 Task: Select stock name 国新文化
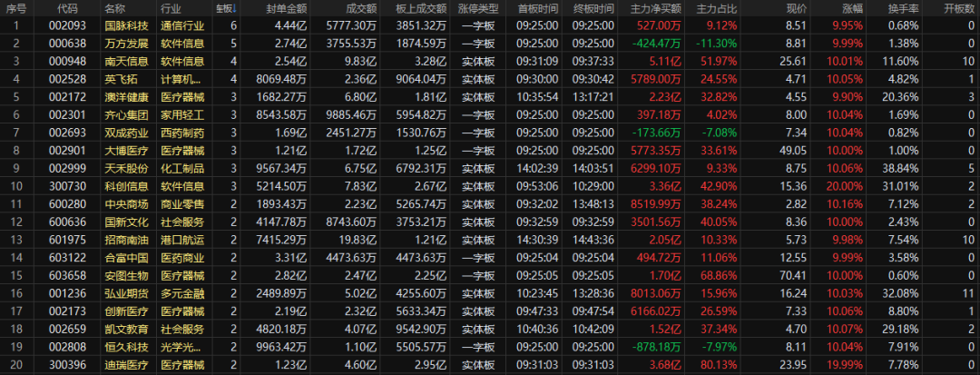pos(127,222)
